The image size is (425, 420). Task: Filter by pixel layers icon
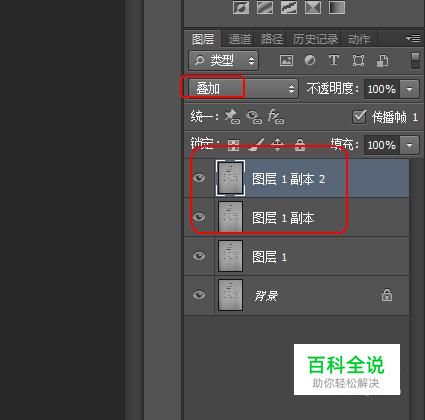(286, 61)
